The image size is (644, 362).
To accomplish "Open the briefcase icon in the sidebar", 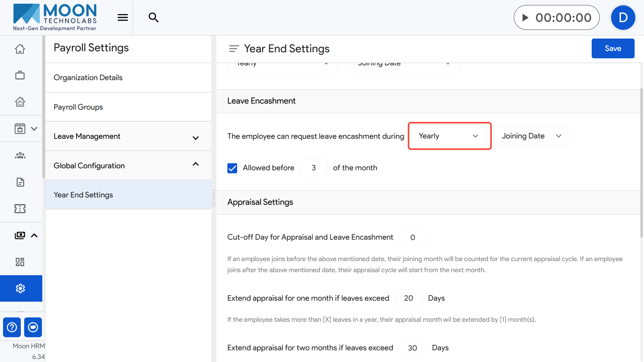I will (x=20, y=75).
